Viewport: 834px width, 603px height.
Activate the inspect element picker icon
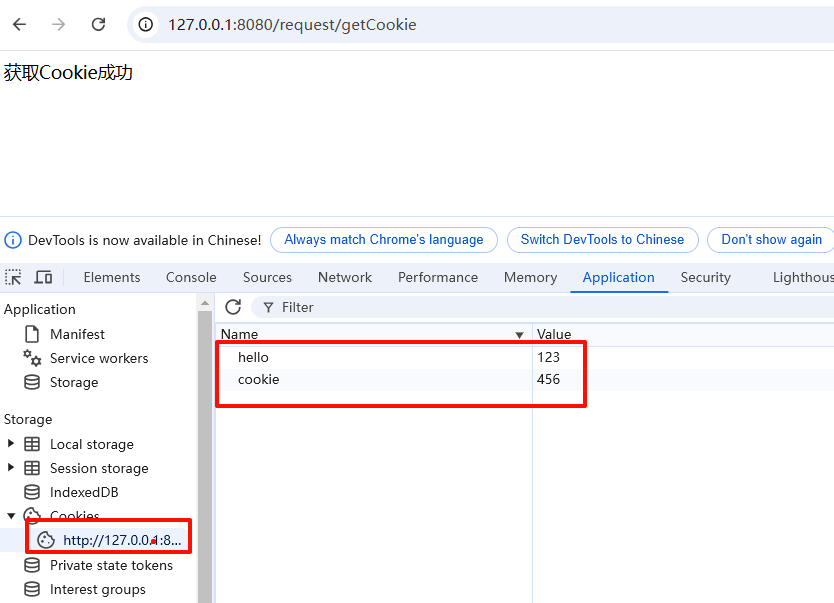pyautogui.click(x=13, y=277)
